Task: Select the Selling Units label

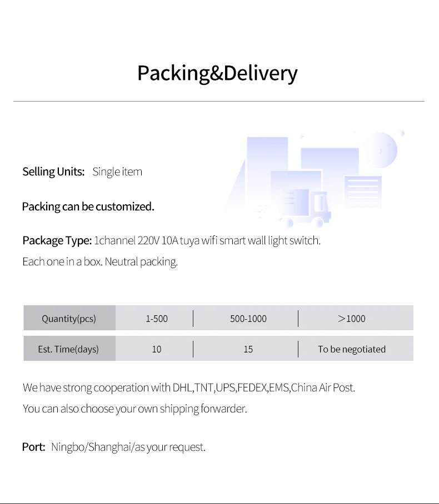Action: pos(53,172)
